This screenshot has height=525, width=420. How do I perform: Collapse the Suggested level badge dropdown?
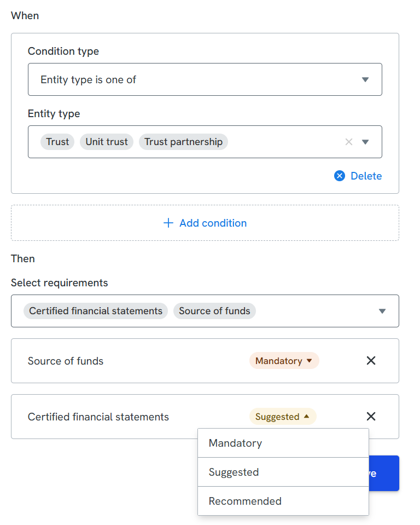pyautogui.click(x=283, y=417)
